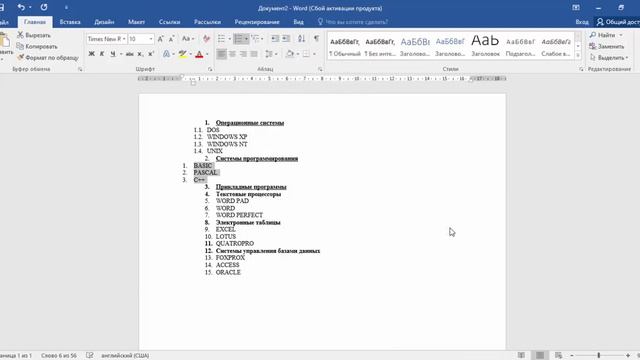Open the Ссылки ribbon tab
This screenshot has height=360, width=640.
(169, 22)
